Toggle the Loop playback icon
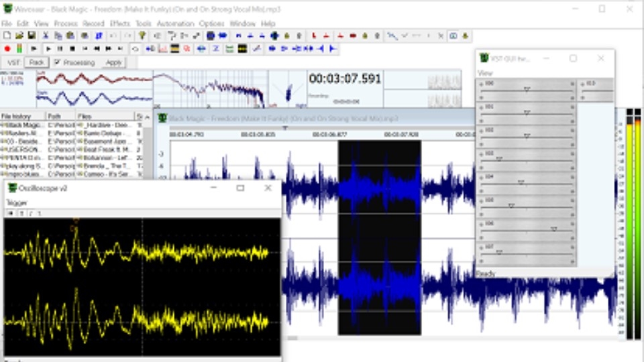 click(135, 49)
